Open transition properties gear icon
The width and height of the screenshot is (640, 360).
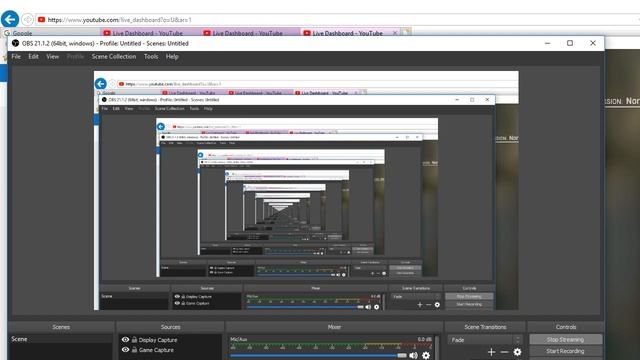[x=517, y=352]
